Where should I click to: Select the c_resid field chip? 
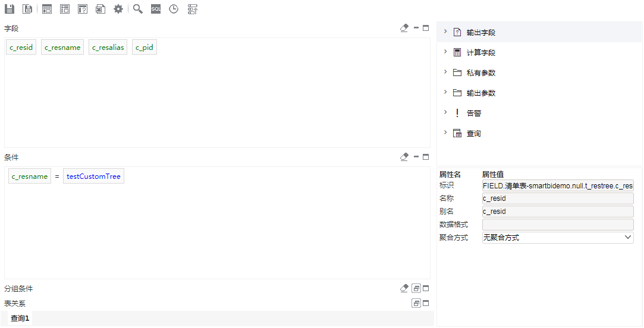[x=21, y=47]
